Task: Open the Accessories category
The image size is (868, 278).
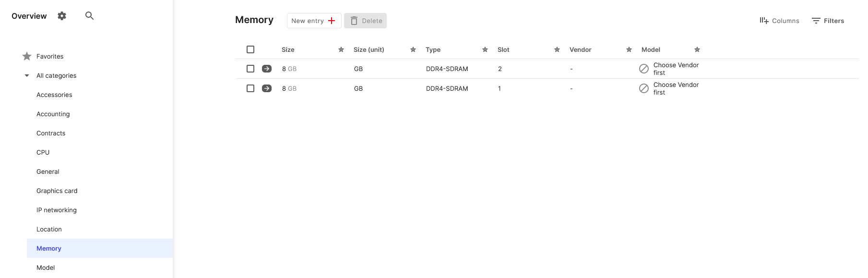Action: click(x=54, y=95)
